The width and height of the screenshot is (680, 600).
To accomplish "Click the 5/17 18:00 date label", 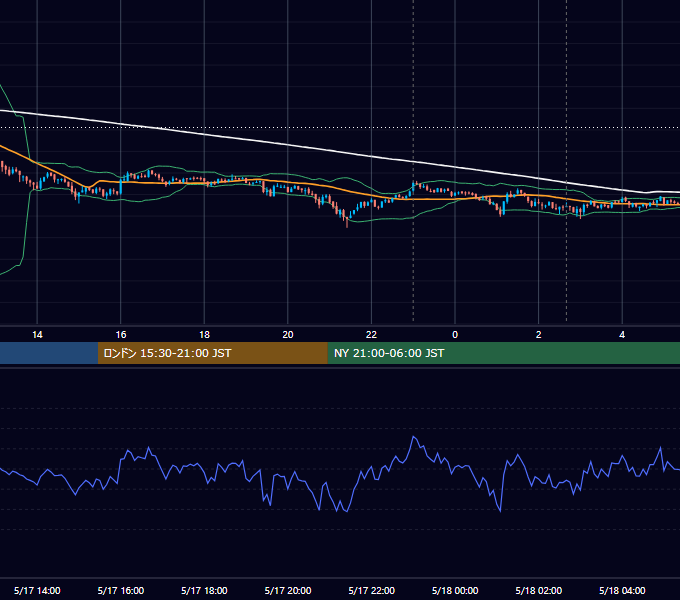I will pyautogui.click(x=204, y=590).
